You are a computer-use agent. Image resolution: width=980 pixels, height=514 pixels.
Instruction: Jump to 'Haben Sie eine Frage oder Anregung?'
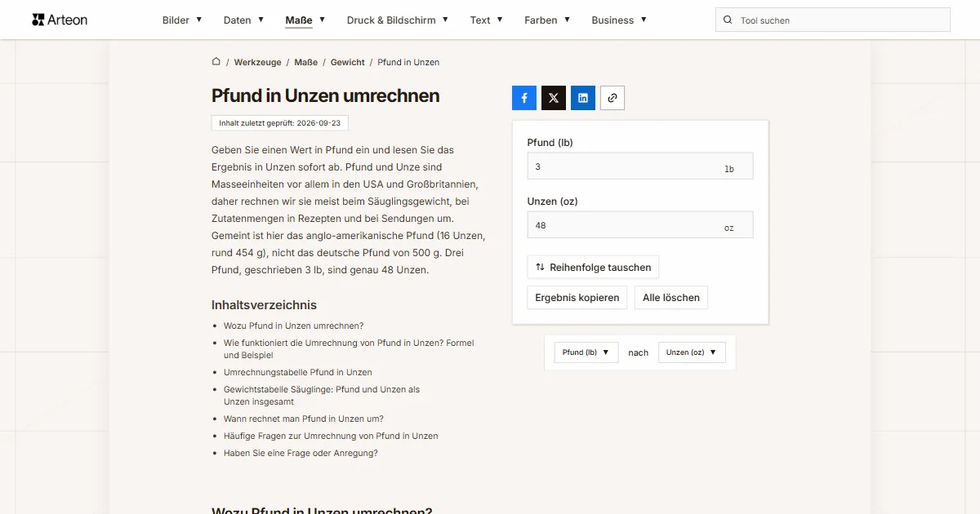301,453
